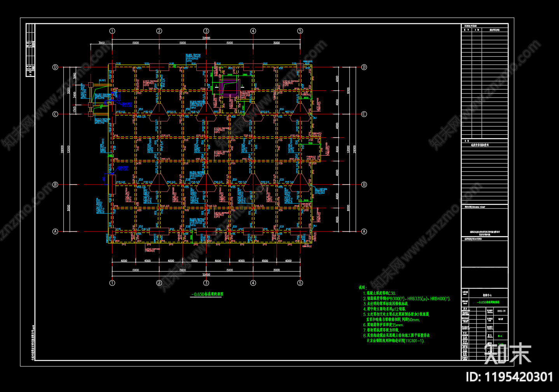Click note 3 about beam top elevation
Viewport: 559px width, 392px height.
click(x=385, y=304)
